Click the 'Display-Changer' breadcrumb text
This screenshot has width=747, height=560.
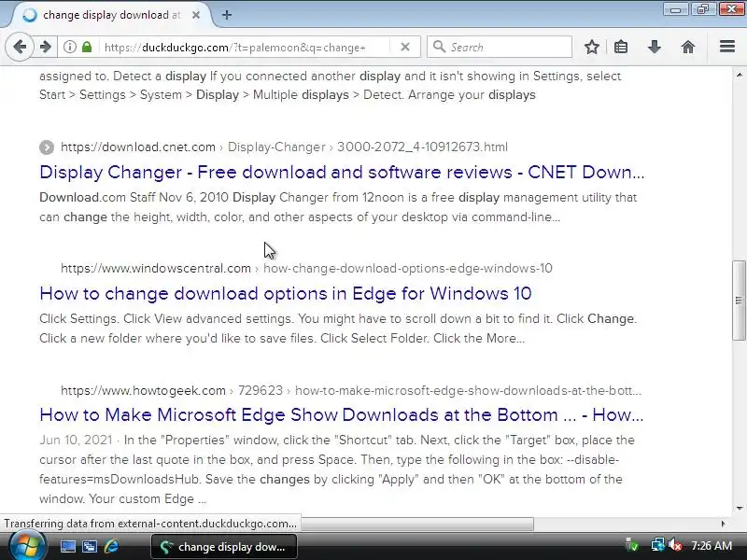(276, 147)
